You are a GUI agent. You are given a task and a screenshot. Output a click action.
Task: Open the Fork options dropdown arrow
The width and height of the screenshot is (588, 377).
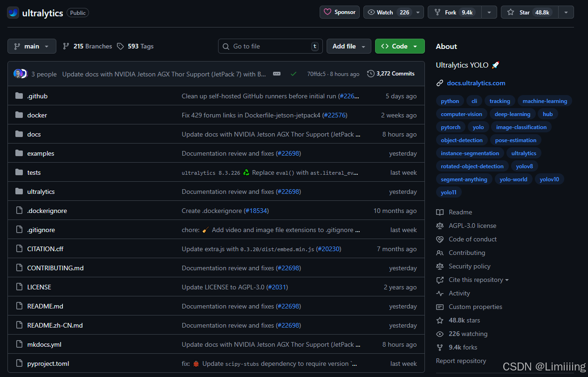[x=489, y=12]
